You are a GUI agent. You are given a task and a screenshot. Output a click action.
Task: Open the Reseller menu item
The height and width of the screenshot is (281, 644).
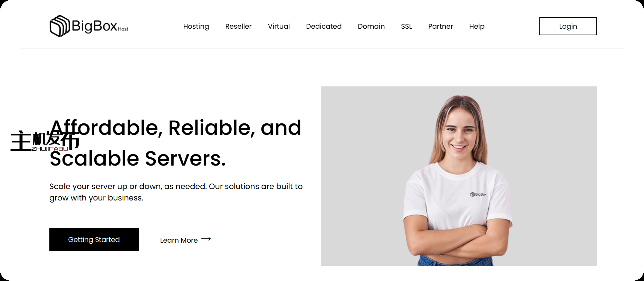click(238, 26)
